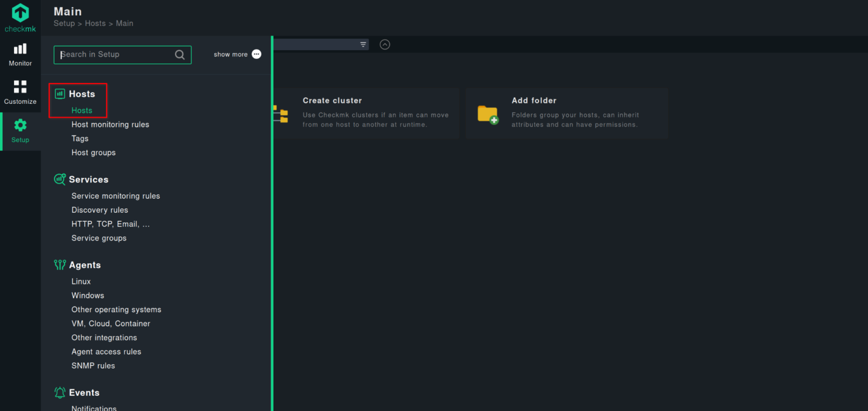Select the Setup gear icon
This screenshot has height=411, width=868.
pos(20,125)
